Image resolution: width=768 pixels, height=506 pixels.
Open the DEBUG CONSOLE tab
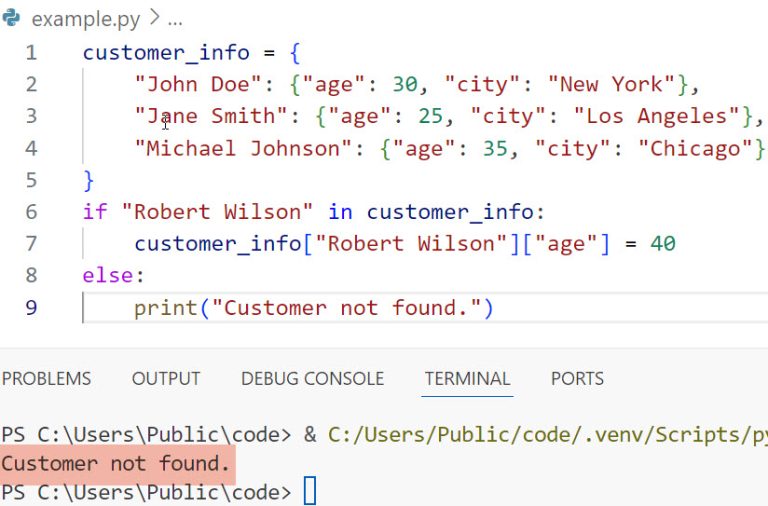[312, 379]
